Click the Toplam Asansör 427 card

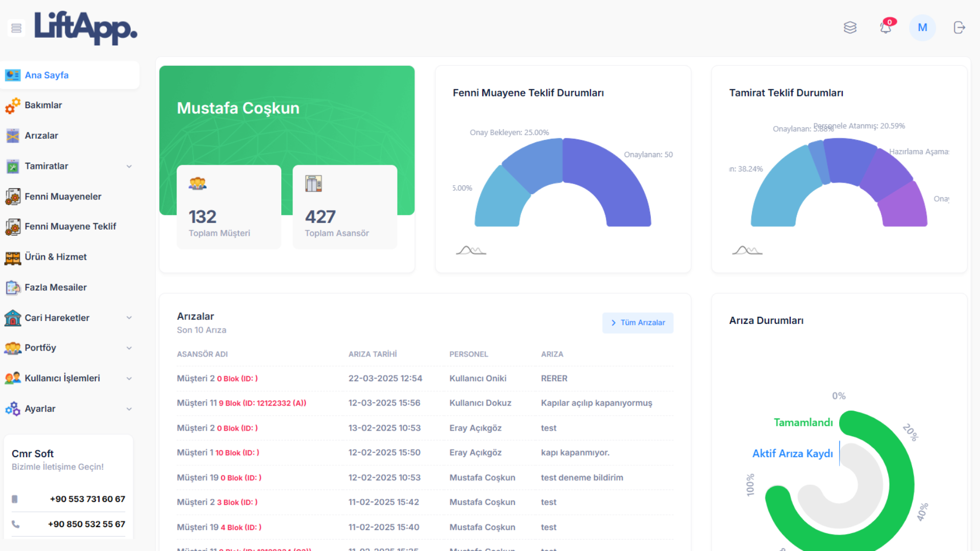pos(345,207)
